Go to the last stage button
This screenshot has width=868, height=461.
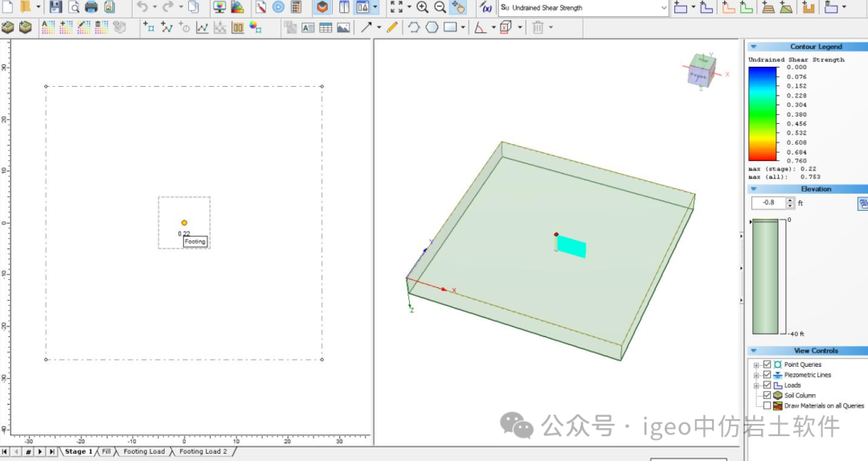click(x=52, y=451)
